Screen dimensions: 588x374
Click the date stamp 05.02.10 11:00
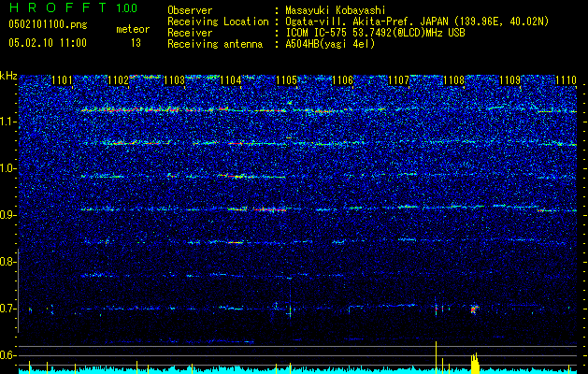coord(48,43)
